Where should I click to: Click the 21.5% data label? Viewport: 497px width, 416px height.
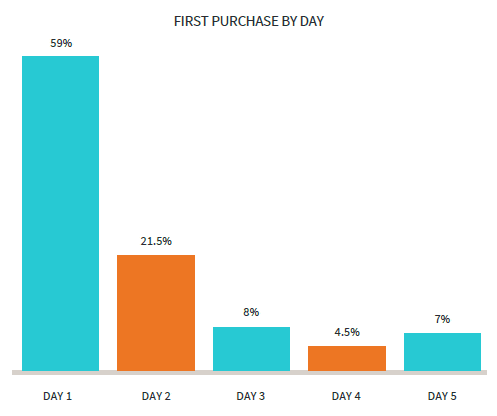tap(156, 241)
